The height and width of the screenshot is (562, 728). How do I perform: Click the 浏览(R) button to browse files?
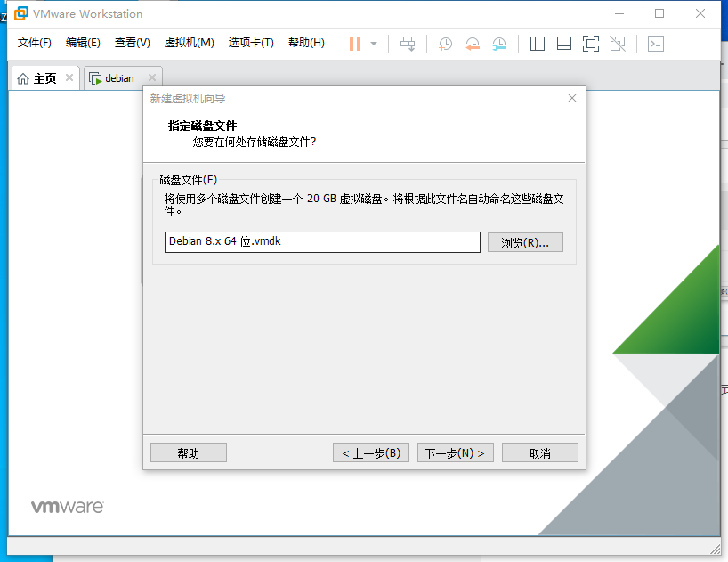[x=524, y=241]
